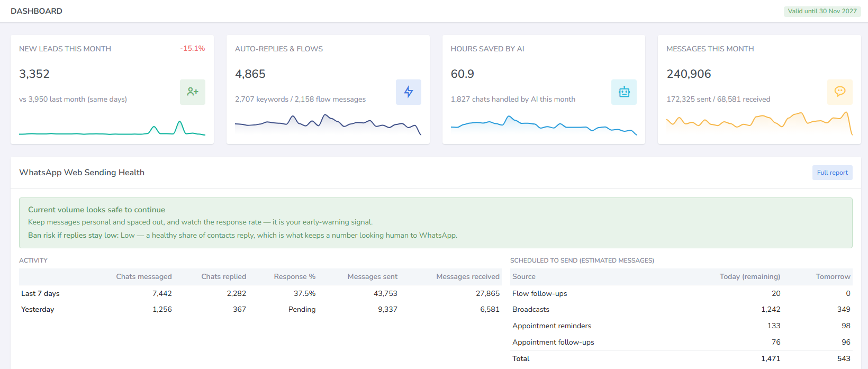The image size is (868, 369).
Task: Click '2,707 keywords / 2,158 flow messages' text
Action: pos(301,99)
